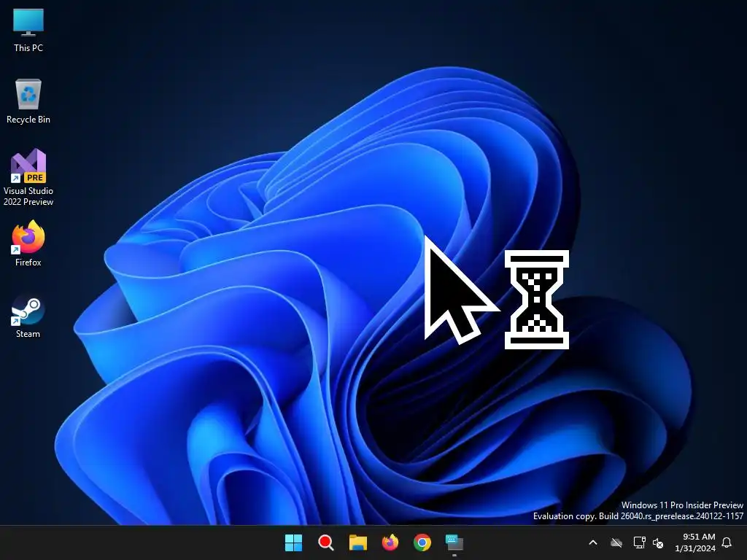Open network status tray icon
Viewport: 747px width, 560px height.
click(x=639, y=542)
